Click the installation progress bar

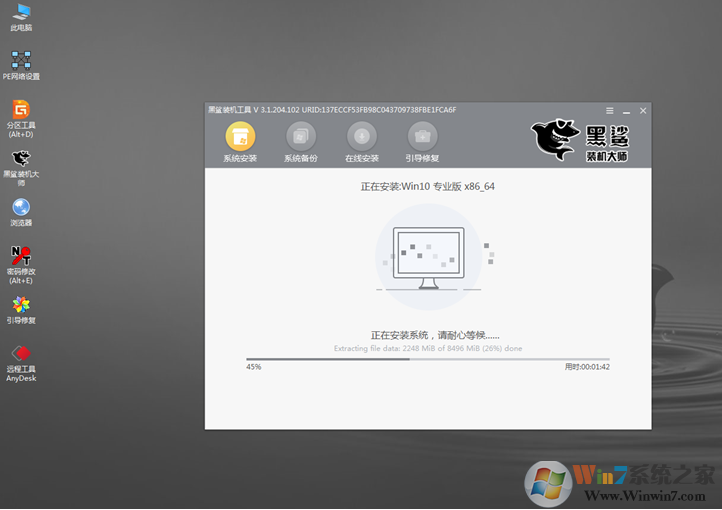428,359
